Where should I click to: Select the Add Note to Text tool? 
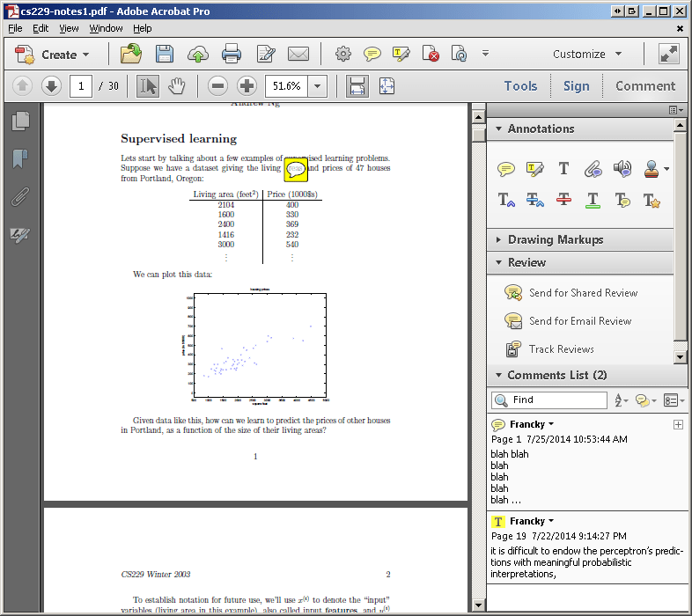tap(622, 201)
